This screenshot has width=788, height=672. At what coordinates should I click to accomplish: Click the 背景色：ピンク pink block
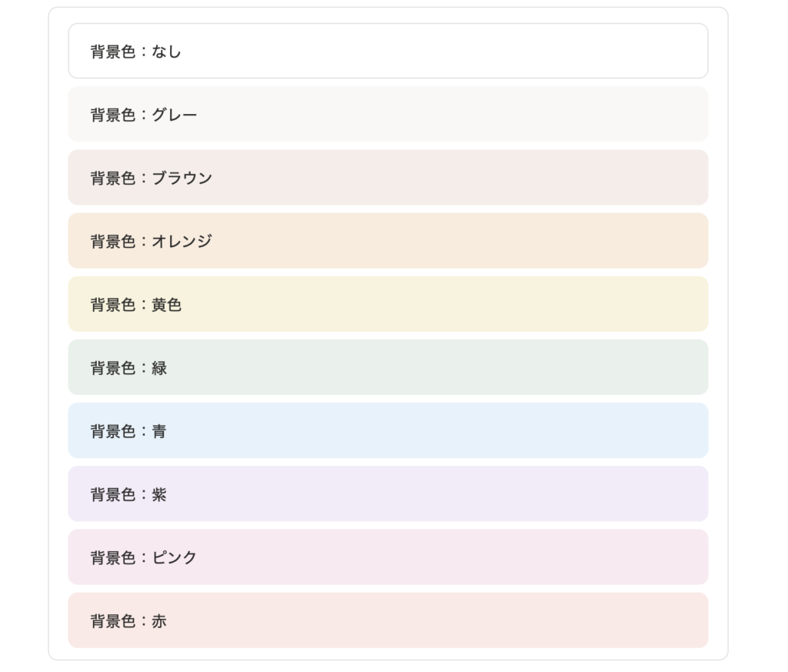(388, 557)
